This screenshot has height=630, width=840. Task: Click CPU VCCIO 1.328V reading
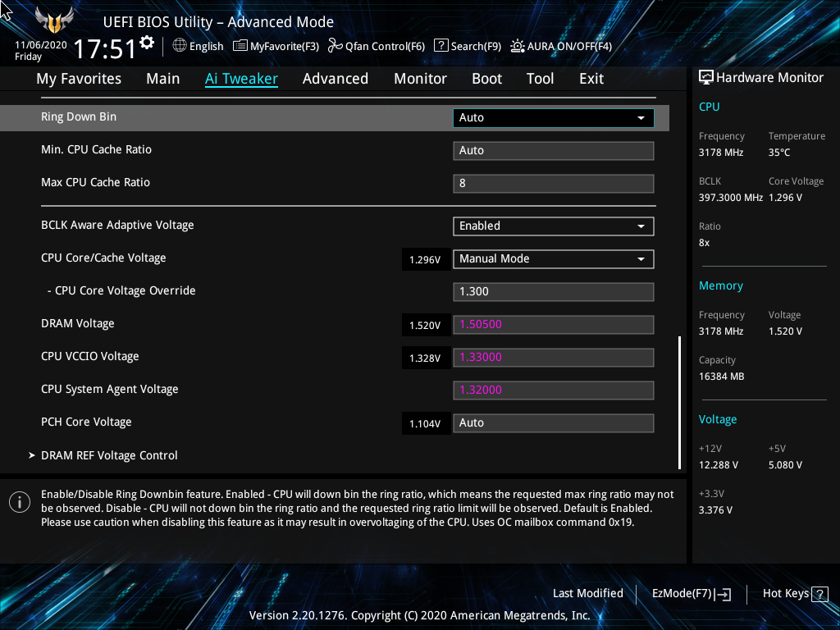pyautogui.click(x=425, y=358)
